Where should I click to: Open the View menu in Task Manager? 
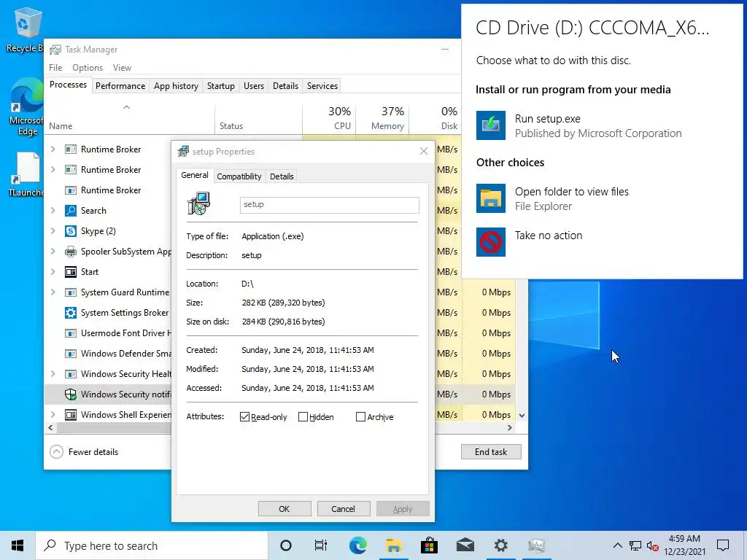coord(122,68)
